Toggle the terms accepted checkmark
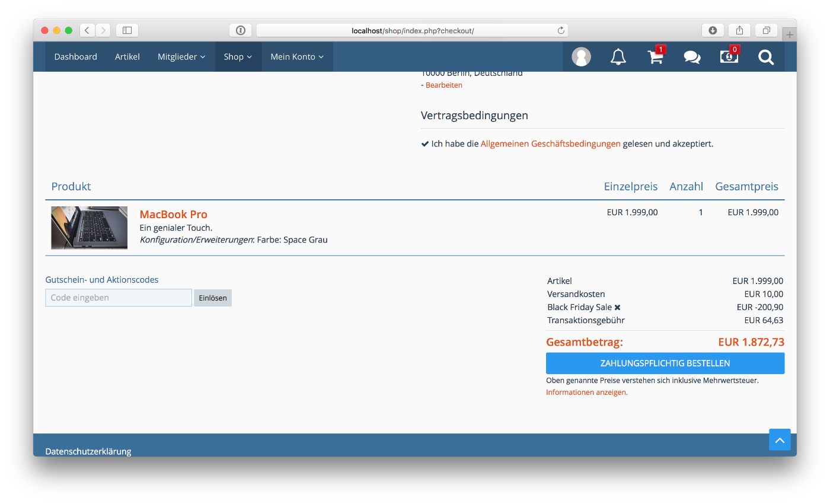The height and width of the screenshot is (504, 830). (x=425, y=144)
